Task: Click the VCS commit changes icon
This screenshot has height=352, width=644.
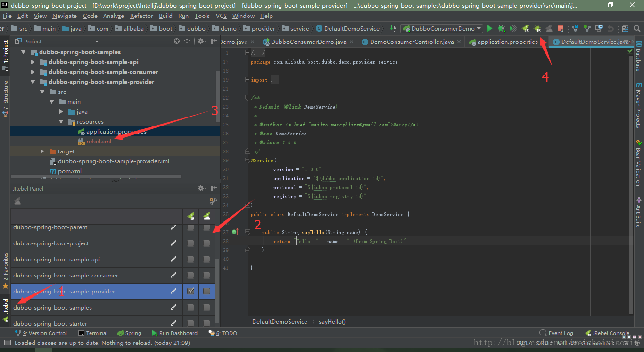Action: click(x=587, y=28)
